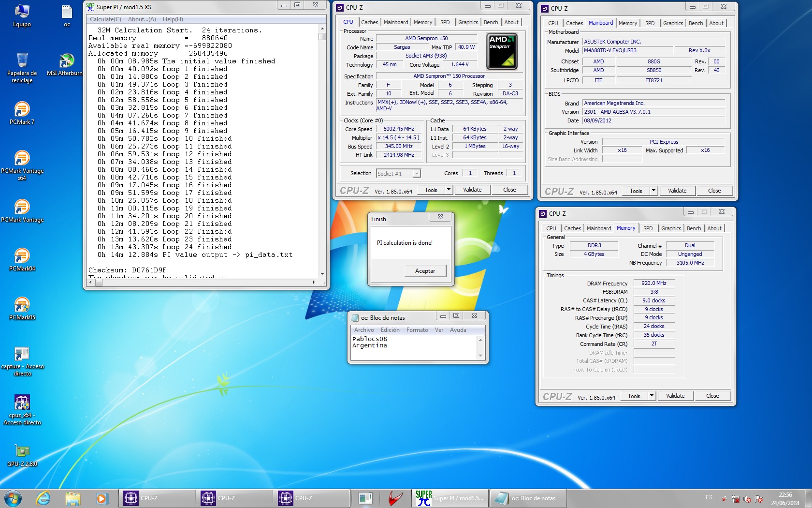Click the Loop 24 finished line
Screen dimensions: 812x508
point(165,247)
